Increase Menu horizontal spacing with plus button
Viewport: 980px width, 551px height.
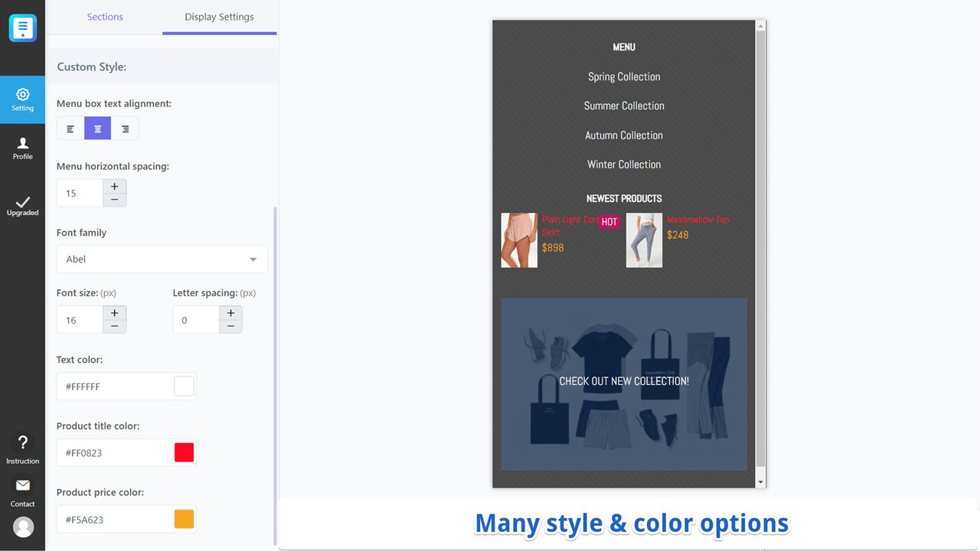(x=114, y=185)
